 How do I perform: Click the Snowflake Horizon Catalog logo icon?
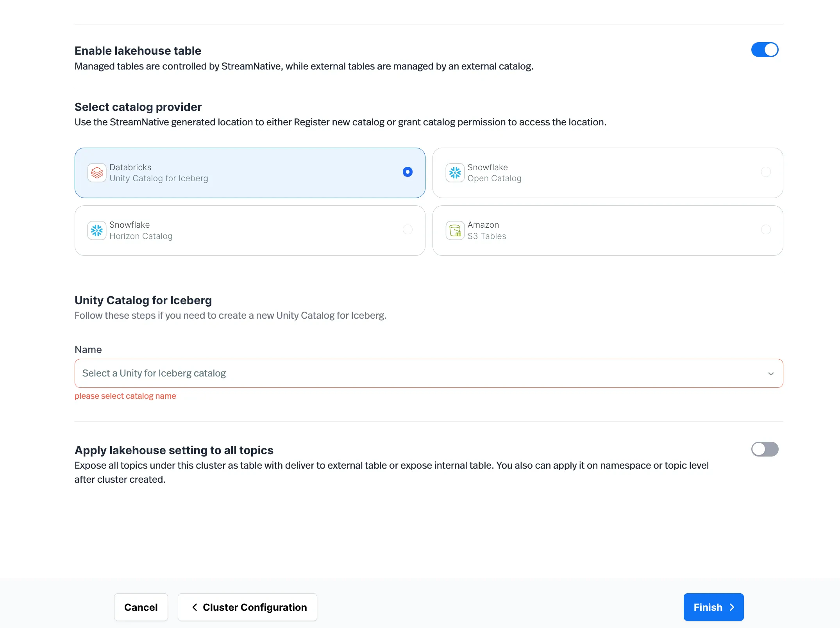pos(97,230)
